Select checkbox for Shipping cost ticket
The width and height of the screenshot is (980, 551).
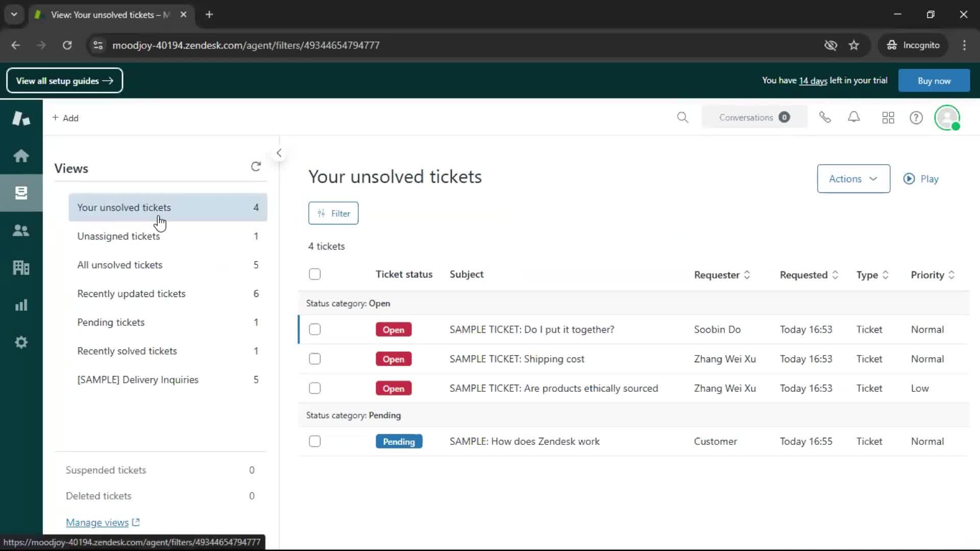coord(315,359)
